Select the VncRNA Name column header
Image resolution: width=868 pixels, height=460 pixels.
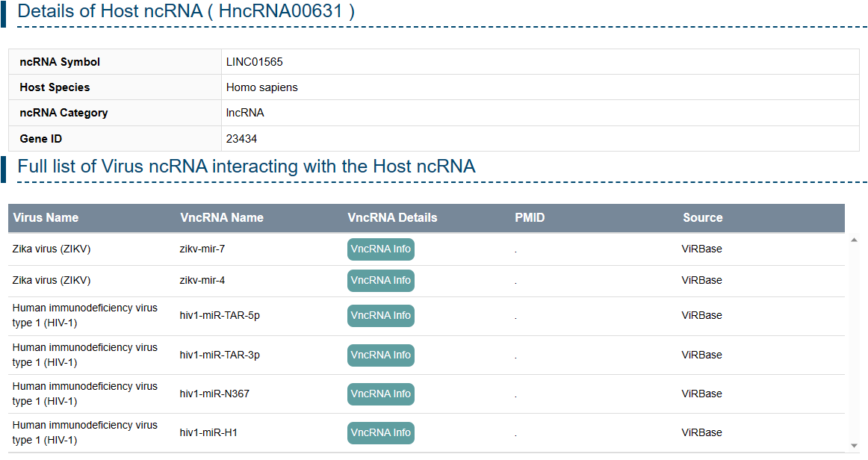pos(221,218)
